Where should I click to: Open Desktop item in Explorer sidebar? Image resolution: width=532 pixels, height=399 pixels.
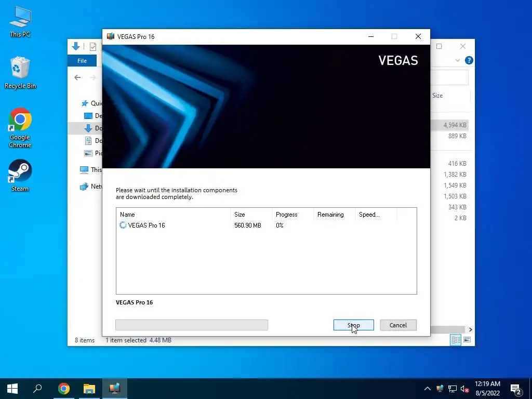click(x=92, y=116)
